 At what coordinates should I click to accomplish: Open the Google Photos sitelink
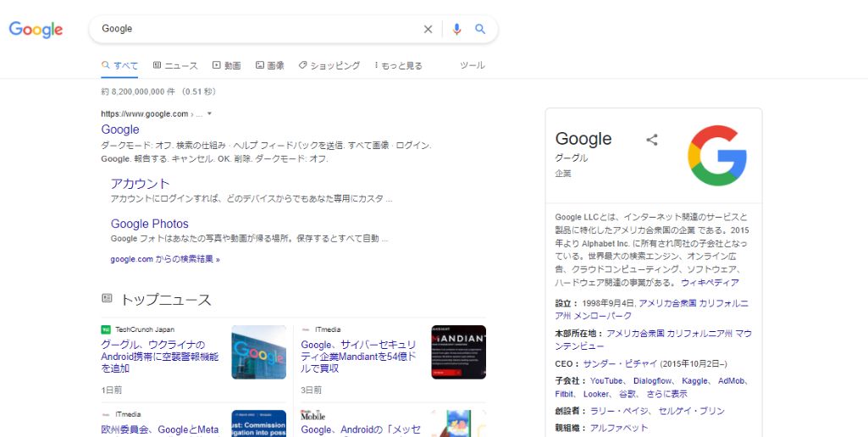[149, 224]
